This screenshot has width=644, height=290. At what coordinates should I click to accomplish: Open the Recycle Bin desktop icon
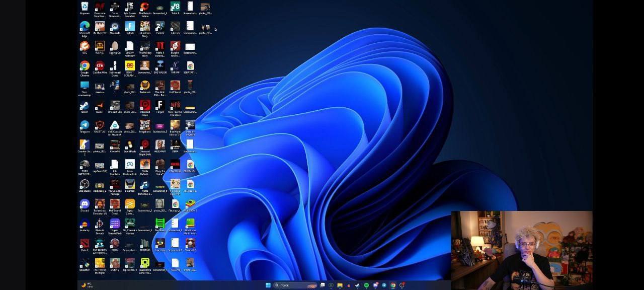click(85, 7)
